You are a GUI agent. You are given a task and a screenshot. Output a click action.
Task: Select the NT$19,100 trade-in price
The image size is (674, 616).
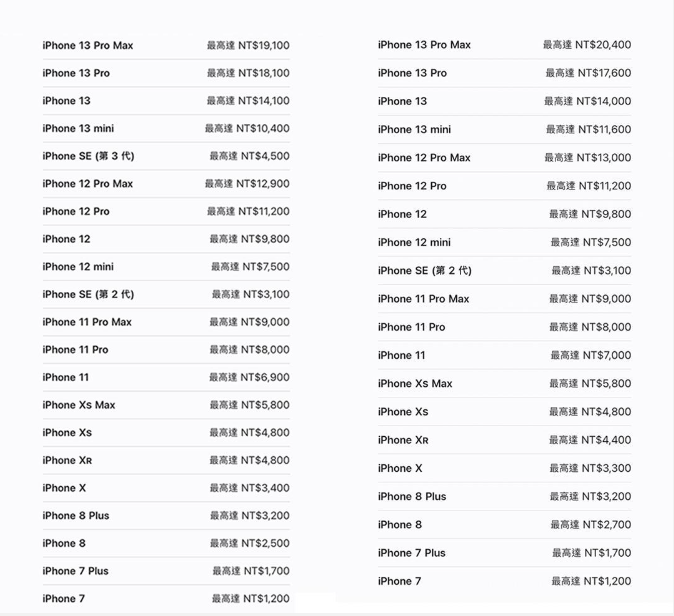(x=248, y=46)
